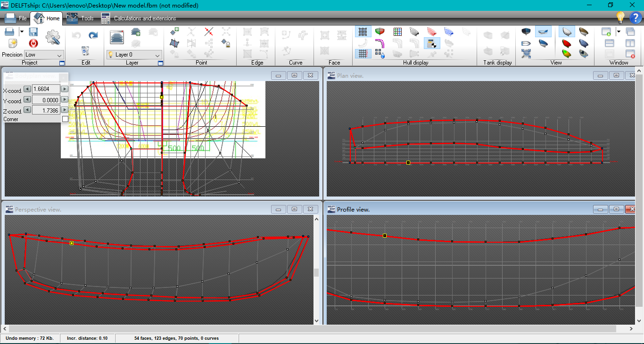Click the Save floppy disk icon
This screenshot has height=344, width=644.
point(33,32)
